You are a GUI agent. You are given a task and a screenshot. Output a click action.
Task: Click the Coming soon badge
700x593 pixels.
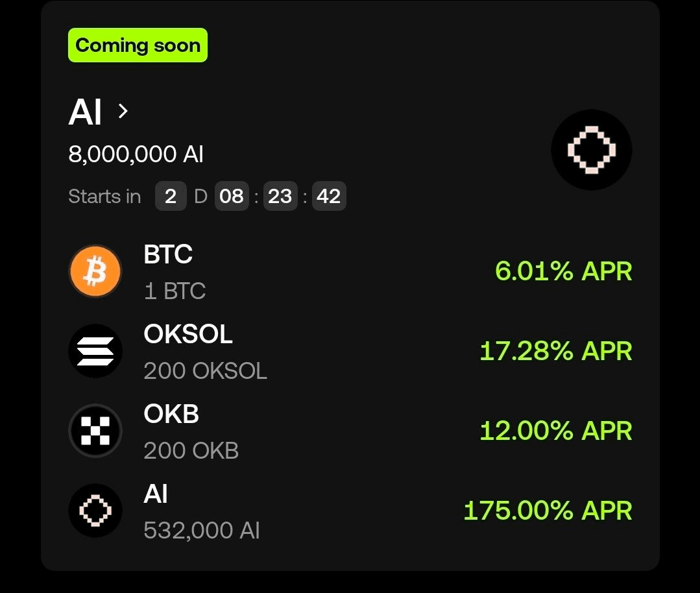point(138,45)
